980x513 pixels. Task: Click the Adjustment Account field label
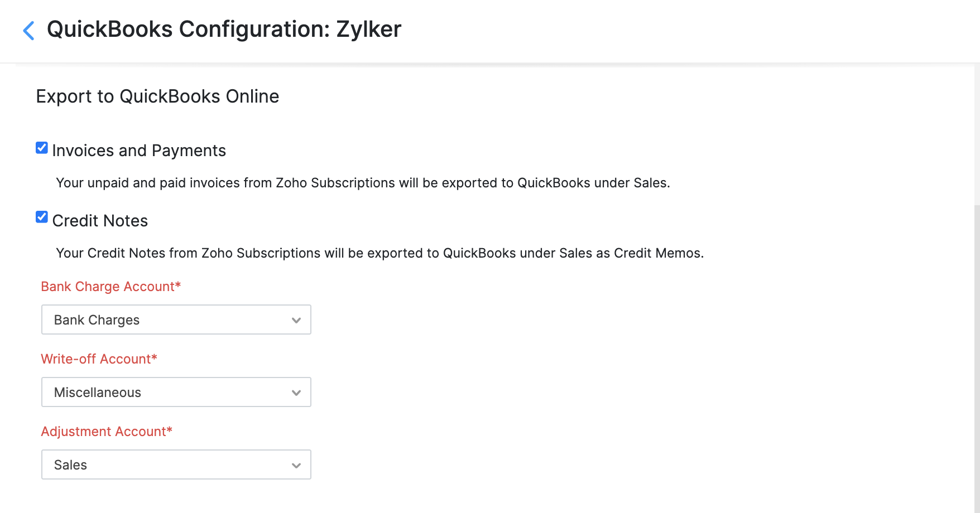(x=106, y=432)
